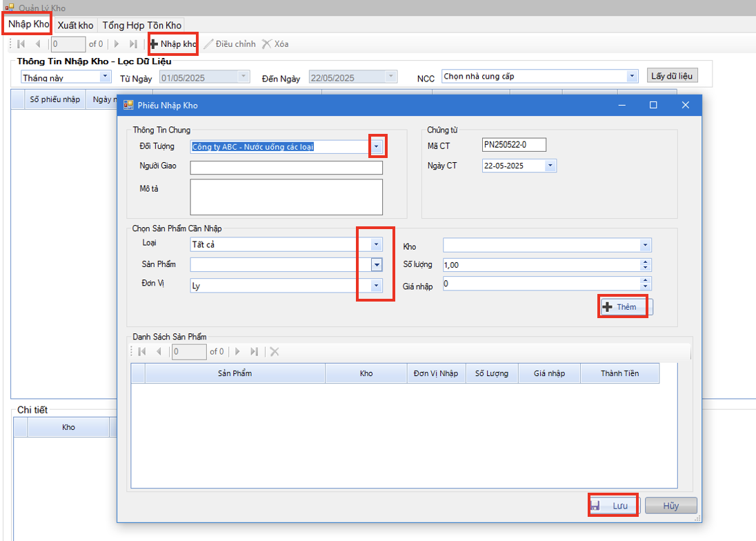This screenshot has width=756, height=541.
Task: Open the Từ Ngày date picker
Action: pos(243,77)
